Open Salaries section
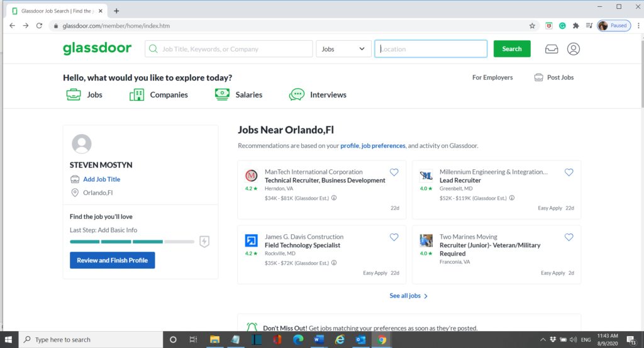 pos(238,94)
